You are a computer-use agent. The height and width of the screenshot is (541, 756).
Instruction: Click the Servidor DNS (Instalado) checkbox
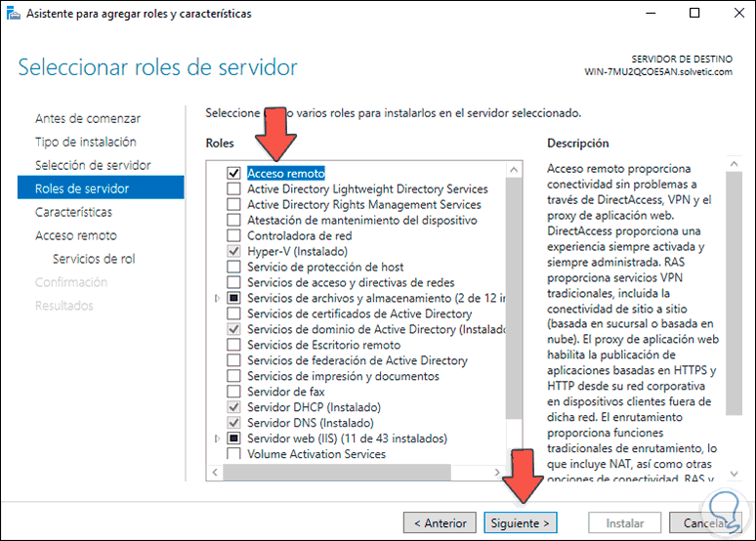[x=233, y=423]
